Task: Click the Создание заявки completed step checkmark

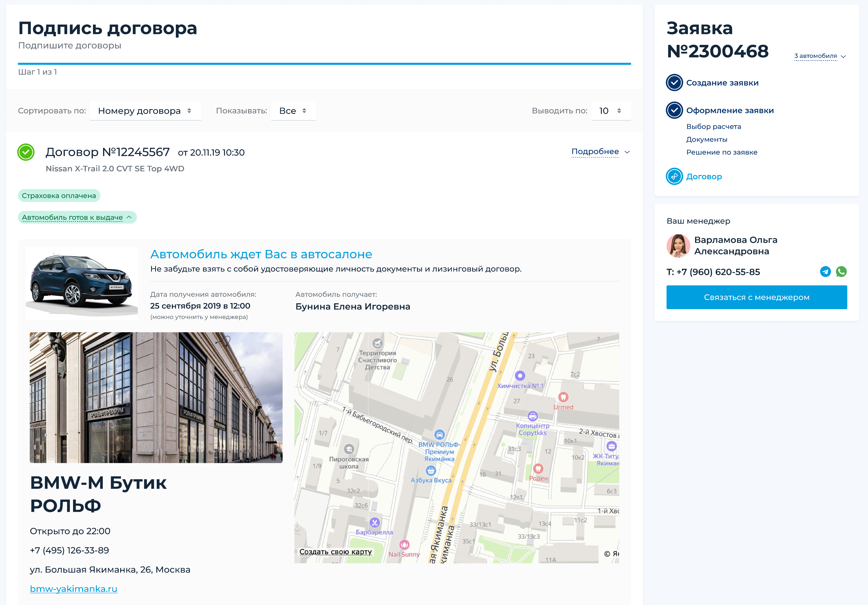Action: click(674, 83)
